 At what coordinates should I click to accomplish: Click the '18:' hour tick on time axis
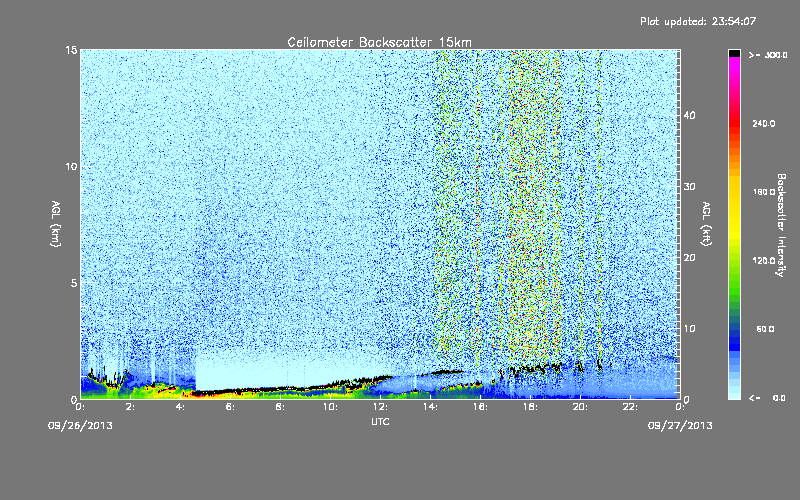tap(530, 407)
